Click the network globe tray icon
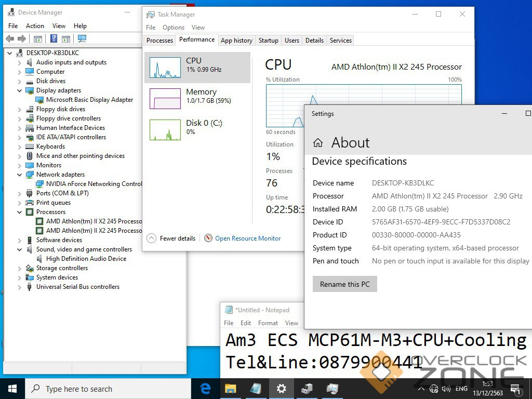The width and height of the screenshot is (532, 399). click(434, 389)
